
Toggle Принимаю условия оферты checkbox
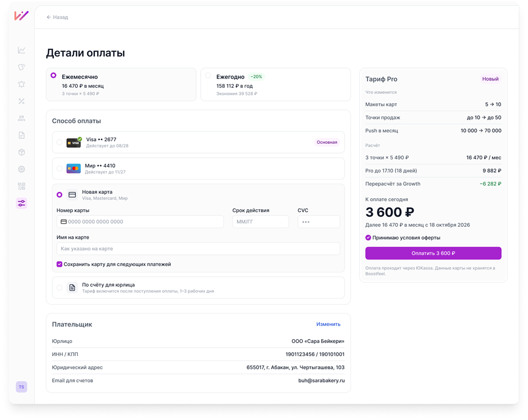368,238
